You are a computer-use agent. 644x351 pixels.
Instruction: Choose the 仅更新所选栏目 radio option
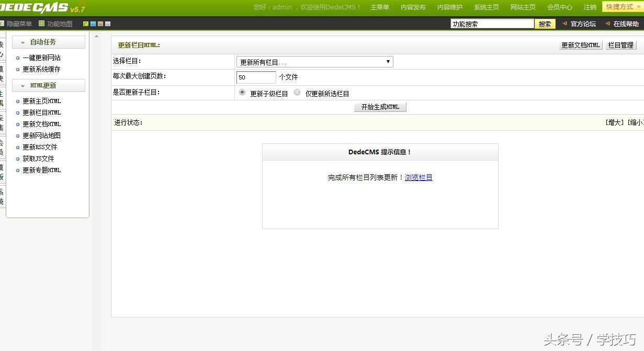[297, 92]
